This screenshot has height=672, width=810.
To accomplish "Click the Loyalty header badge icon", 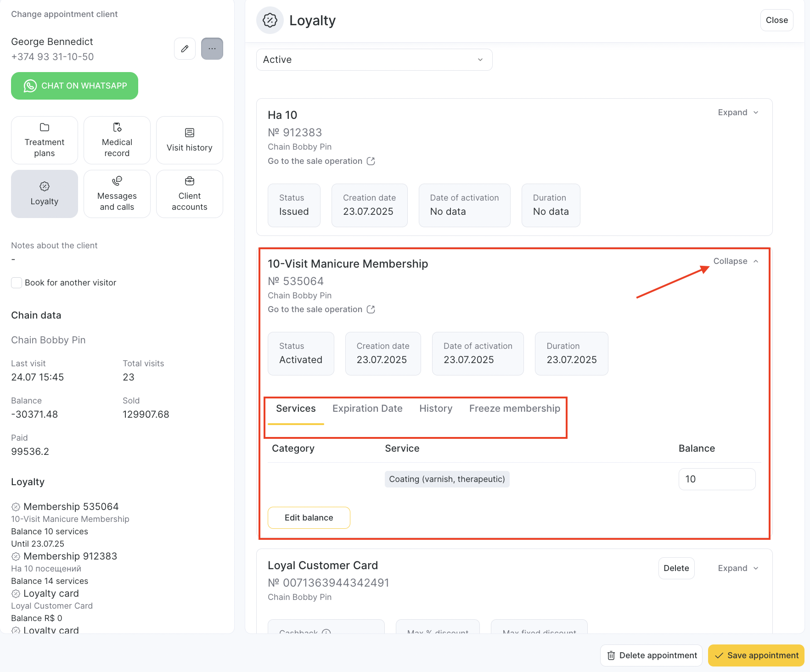I will tap(270, 20).
